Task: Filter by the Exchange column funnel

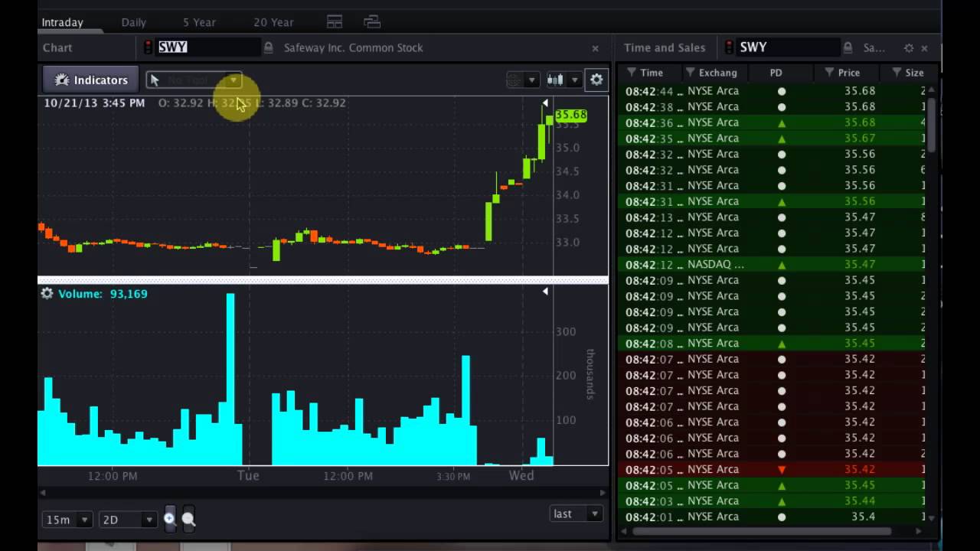Action: 690,72
